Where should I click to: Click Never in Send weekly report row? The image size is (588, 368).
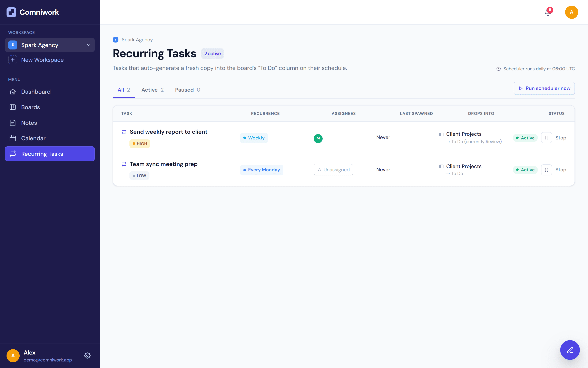pos(383,137)
